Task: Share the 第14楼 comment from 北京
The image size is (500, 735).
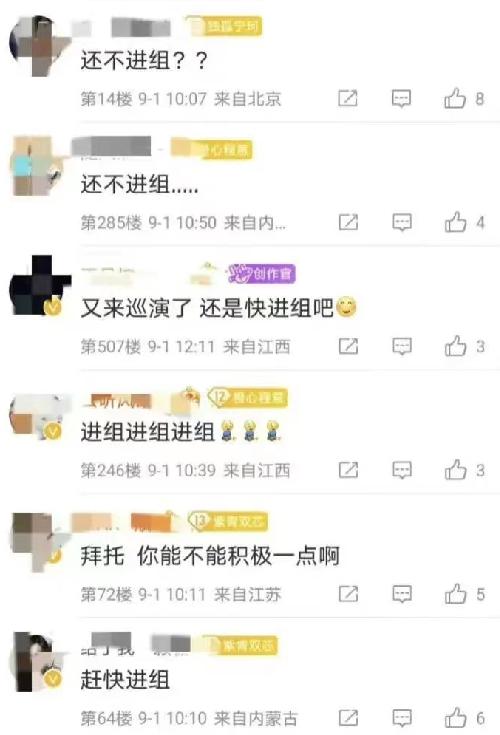Action: click(x=348, y=98)
